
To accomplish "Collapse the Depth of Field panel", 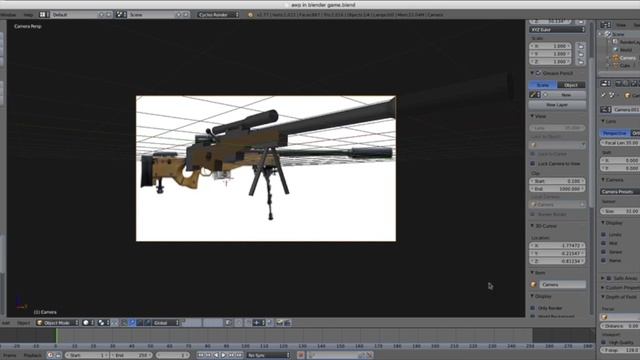I will click(x=603, y=297).
